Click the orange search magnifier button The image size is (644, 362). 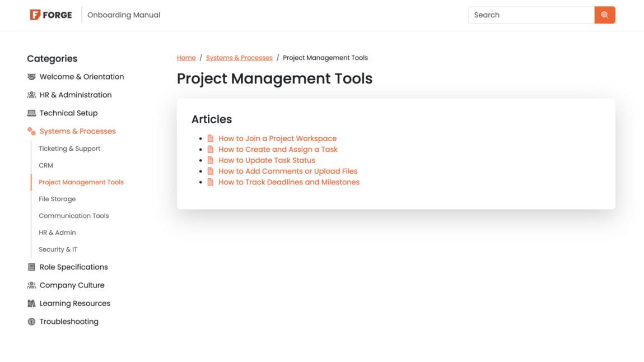click(605, 15)
